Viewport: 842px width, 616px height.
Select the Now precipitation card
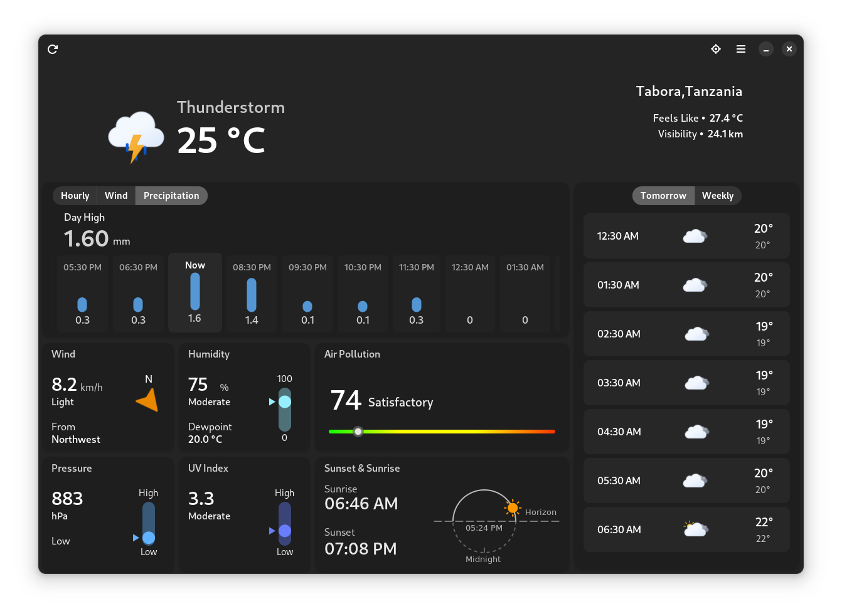[195, 292]
